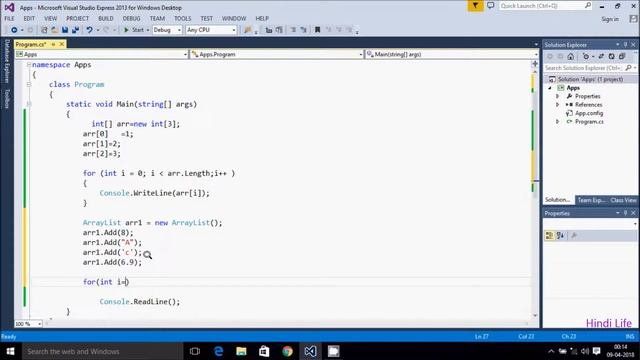Toggle auto-hide pin on Properties panel
The width and height of the screenshot is (640, 360).
625,213
